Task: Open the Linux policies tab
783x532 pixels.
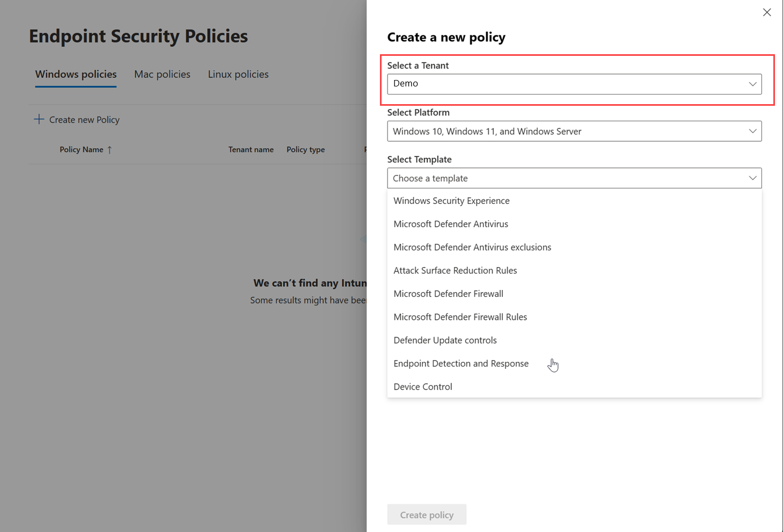Action: coord(238,74)
